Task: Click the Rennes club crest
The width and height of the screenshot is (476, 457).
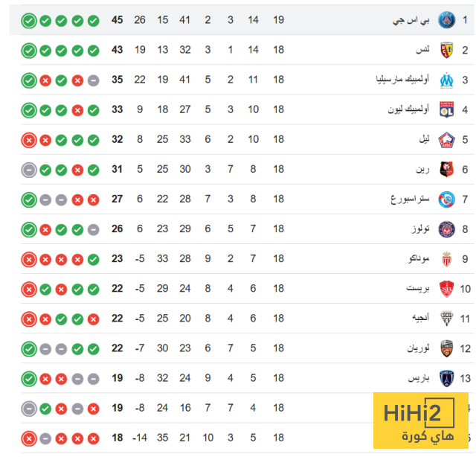Action: click(447, 169)
